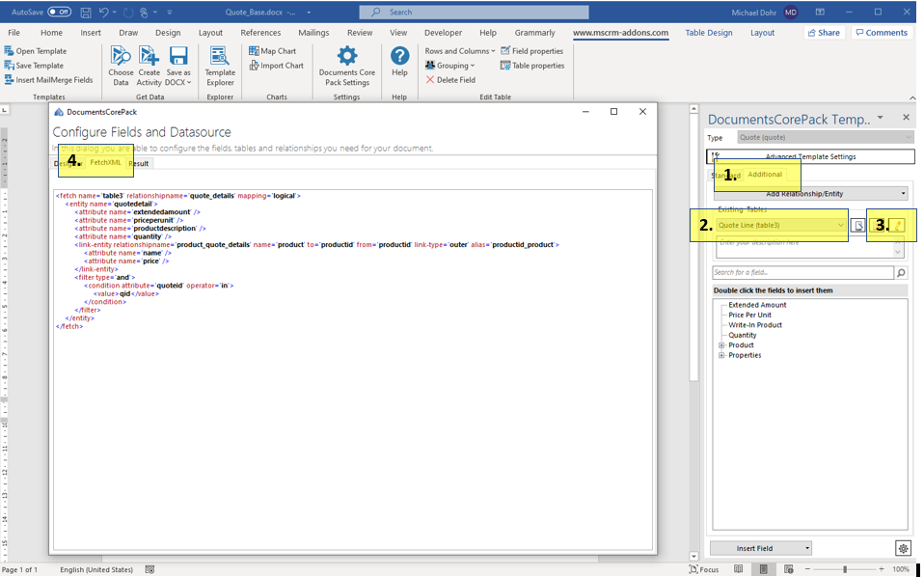Click Advanced Template Settings button
The width and height of the screenshot is (924, 577).
tap(810, 156)
